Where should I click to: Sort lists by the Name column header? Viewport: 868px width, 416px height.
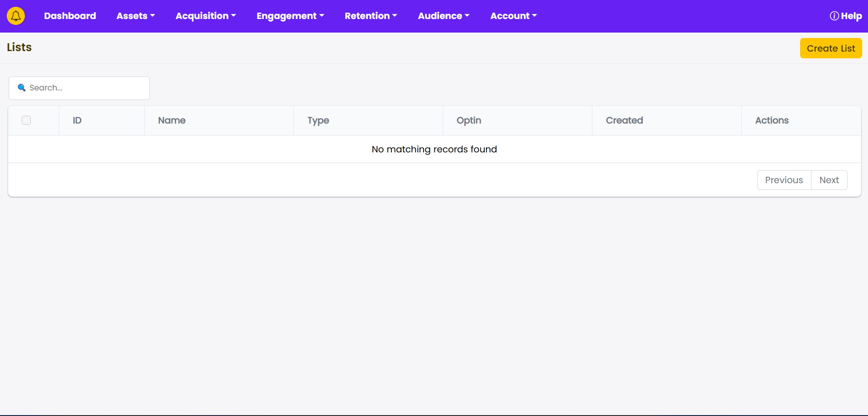coord(172,120)
